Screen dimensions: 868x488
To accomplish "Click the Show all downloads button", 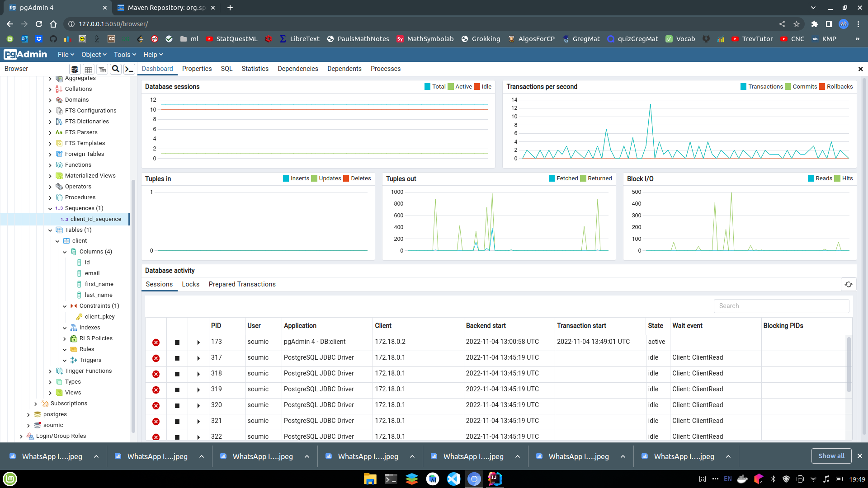I will click(x=831, y=456).
